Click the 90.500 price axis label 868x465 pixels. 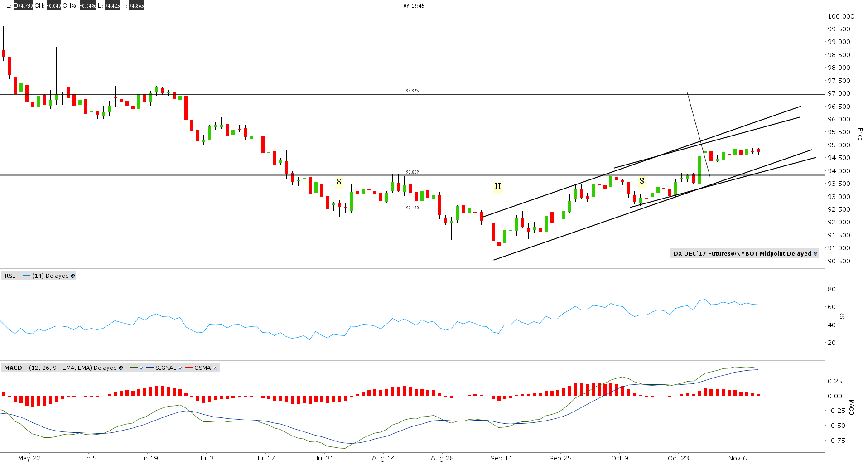click(839, 262)
